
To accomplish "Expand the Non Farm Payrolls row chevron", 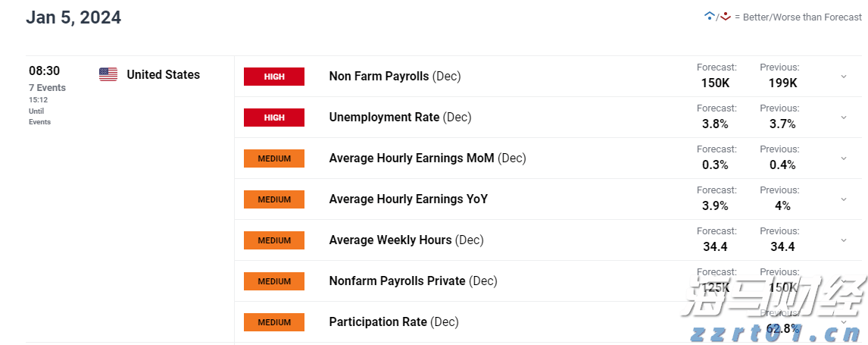I will point(844,77).
